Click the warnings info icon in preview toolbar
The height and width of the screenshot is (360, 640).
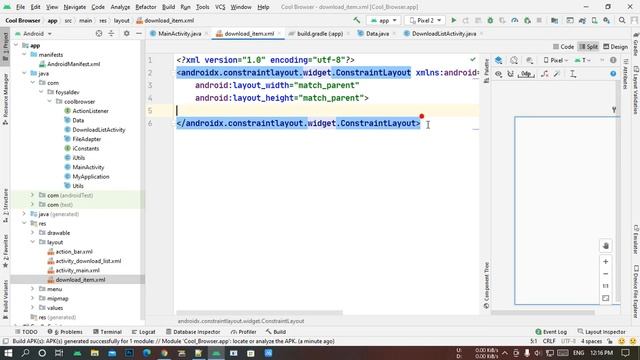(x=613, y=60)
